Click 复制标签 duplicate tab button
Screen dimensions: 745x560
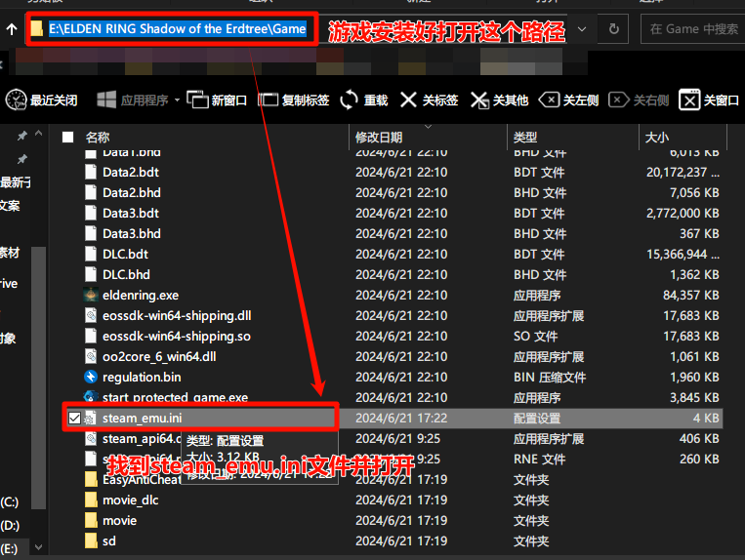coord(294,100)
